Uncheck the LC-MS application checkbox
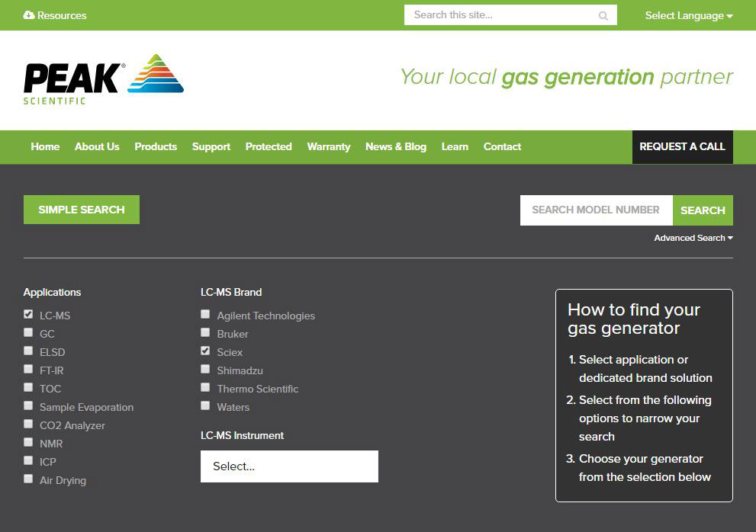Image resolution: width=756 pixels, height=532 pixels. [x=28, y=314]
